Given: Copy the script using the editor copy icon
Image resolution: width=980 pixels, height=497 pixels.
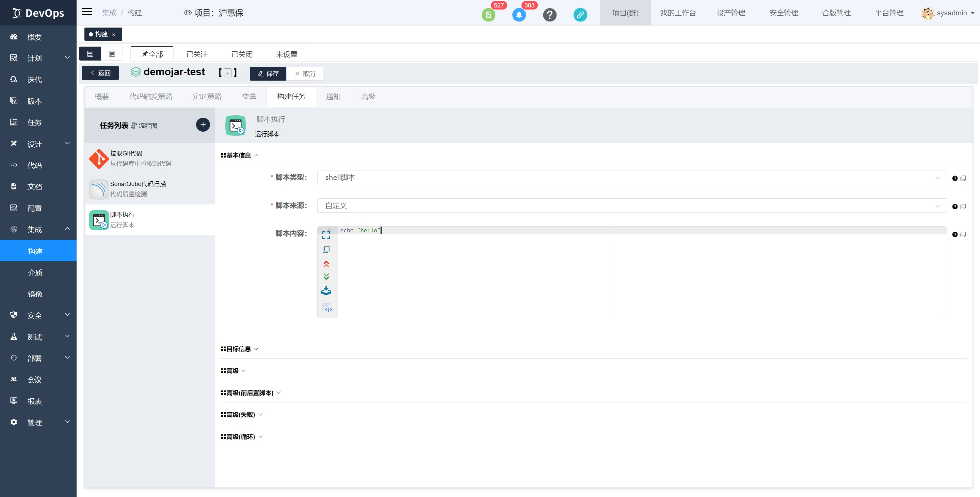Looking at the screenshot, I should 326,249.
